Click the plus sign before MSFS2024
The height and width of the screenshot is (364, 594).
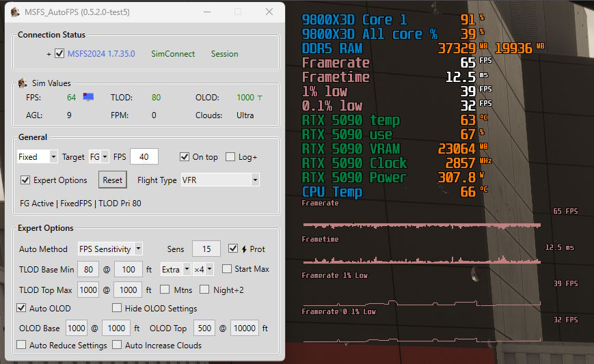click(49, 54)
